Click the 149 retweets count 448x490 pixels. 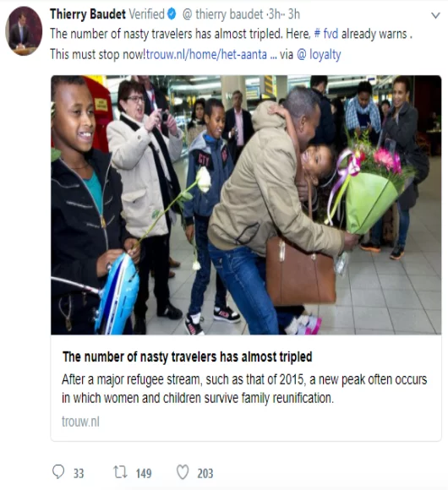[x=144, y=473]
